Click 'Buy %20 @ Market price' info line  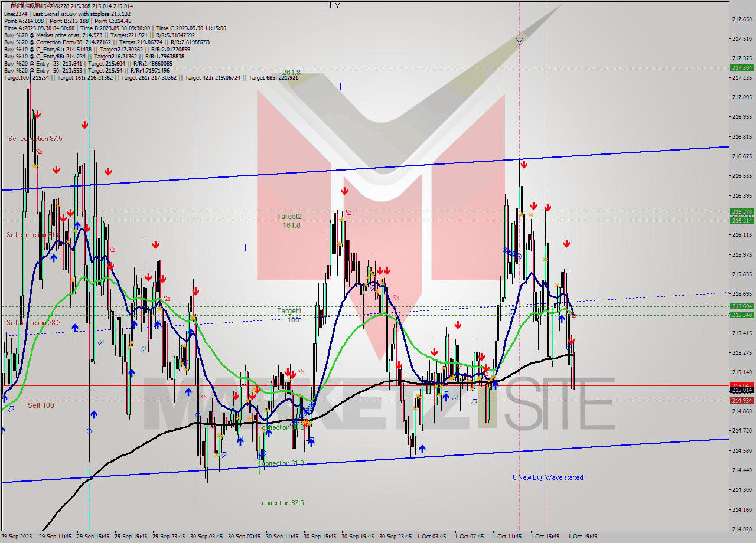99,35
